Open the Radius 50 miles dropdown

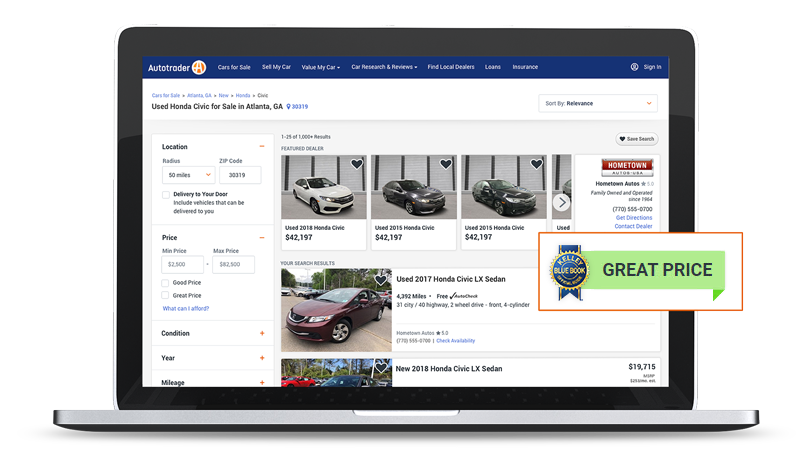coord(189,175)
